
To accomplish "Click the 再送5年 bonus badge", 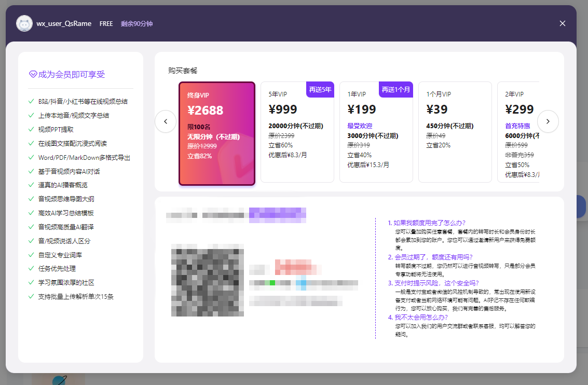I will (x=320, y=89).
